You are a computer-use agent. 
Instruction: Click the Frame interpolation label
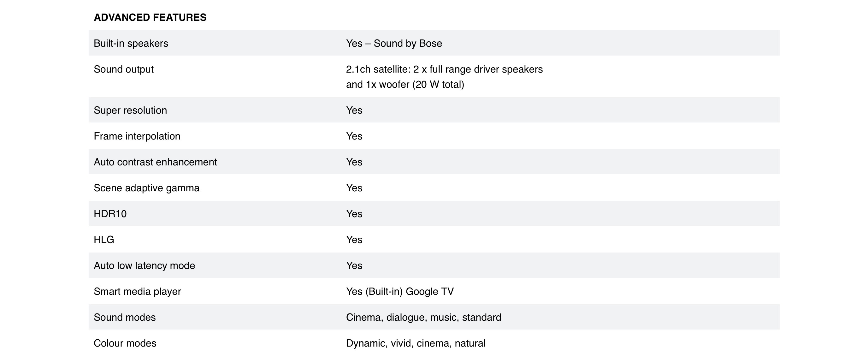[137, 136]
